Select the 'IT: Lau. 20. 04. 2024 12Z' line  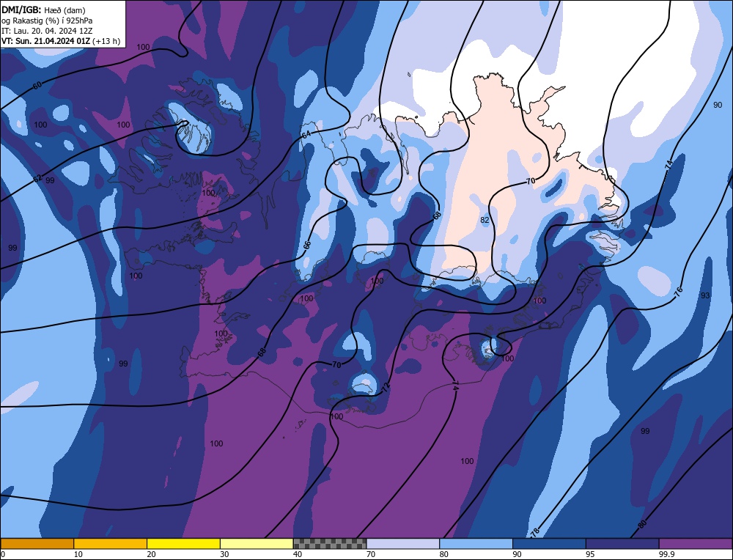(x=47, y=31)
